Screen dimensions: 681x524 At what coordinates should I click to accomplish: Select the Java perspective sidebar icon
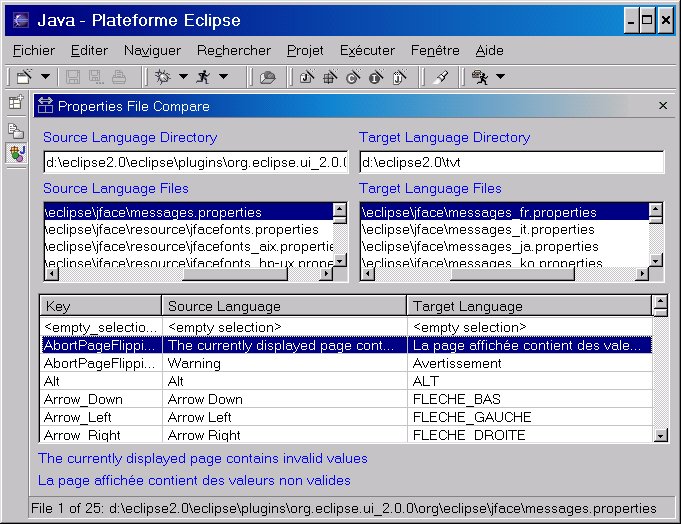pyautogui.click(x=17, y=153)
